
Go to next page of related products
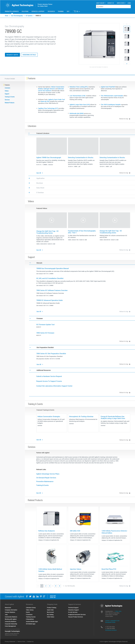(60, 586)
